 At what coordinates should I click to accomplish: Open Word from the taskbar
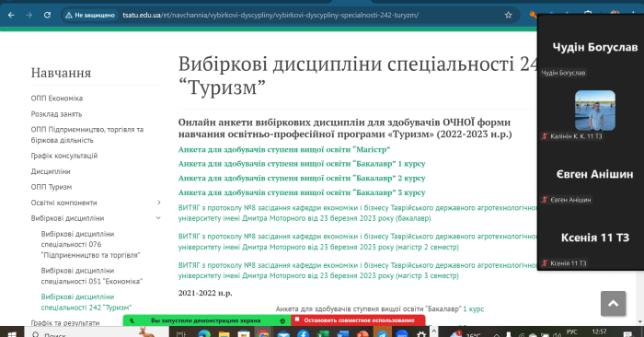(342, 333)
